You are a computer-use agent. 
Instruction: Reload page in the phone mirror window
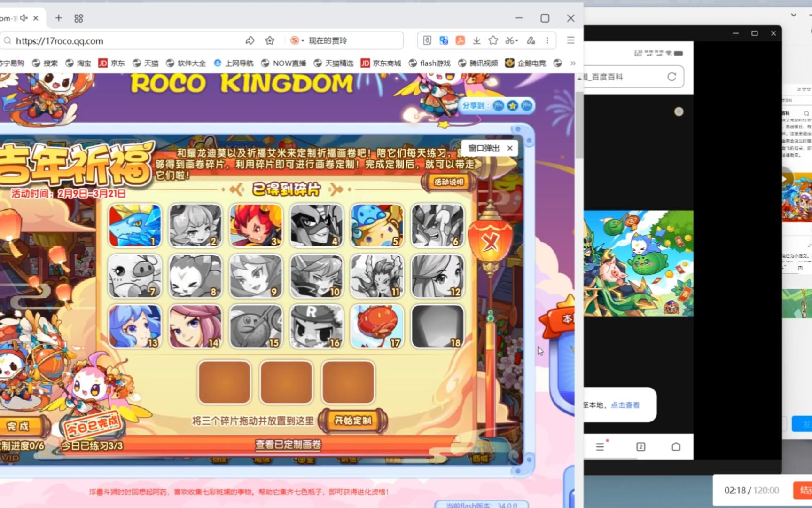click(671, 77)
